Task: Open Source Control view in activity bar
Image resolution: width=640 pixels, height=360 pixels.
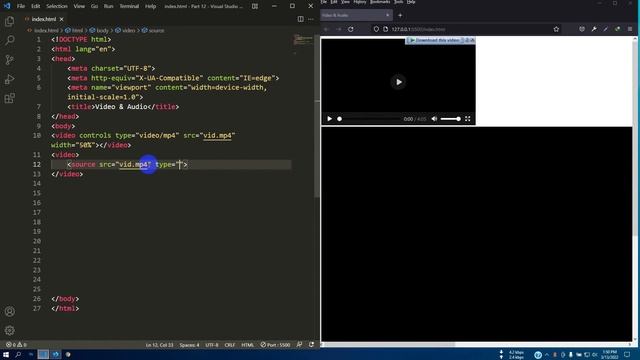Action: click(x=9, y=60)
